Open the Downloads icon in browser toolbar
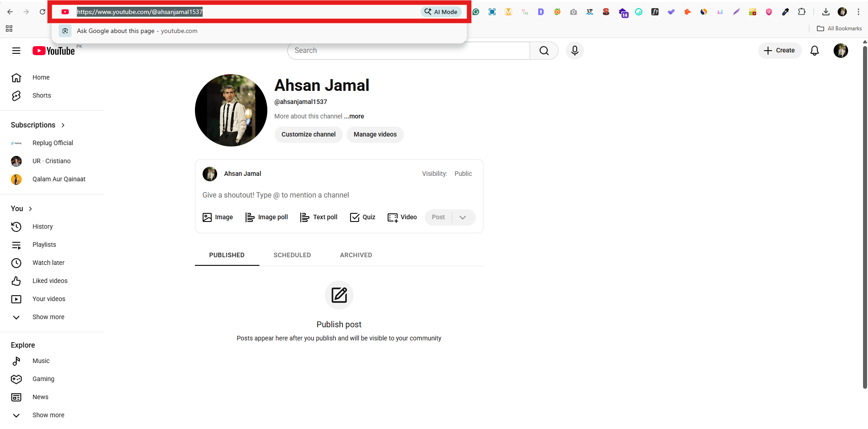 [x=826, y=12]
